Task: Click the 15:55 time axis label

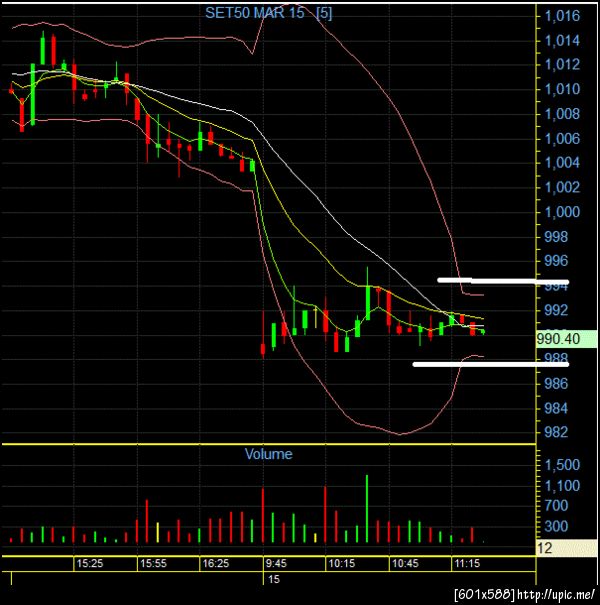Action: [153, 563]
